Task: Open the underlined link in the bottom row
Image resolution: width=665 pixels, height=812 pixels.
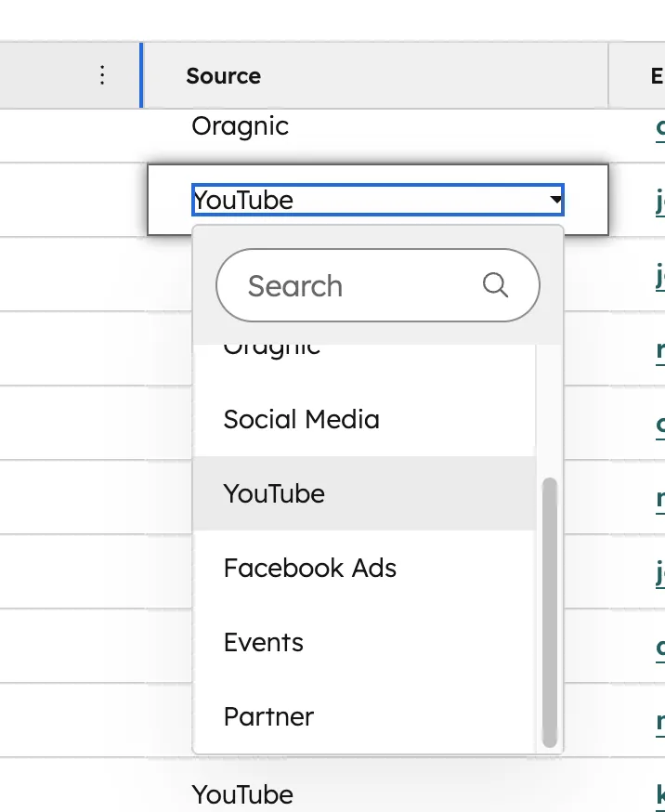Action: click(660, 795)
